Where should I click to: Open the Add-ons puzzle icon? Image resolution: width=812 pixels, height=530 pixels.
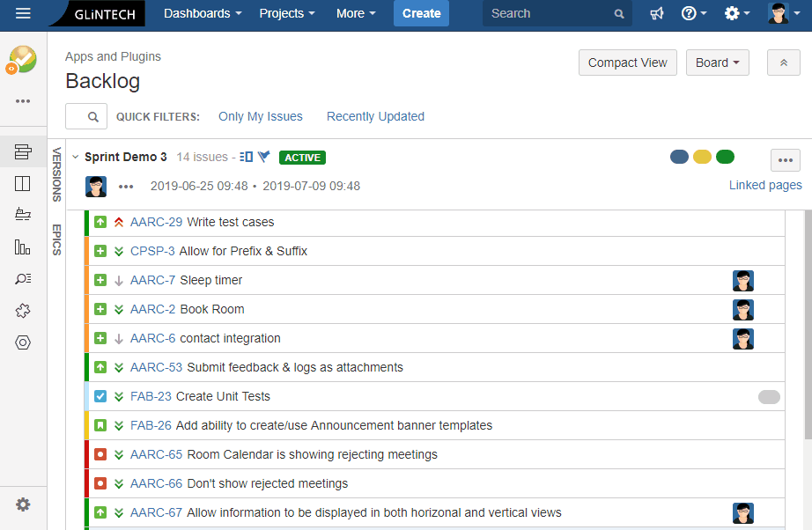[x=23, y=311]
